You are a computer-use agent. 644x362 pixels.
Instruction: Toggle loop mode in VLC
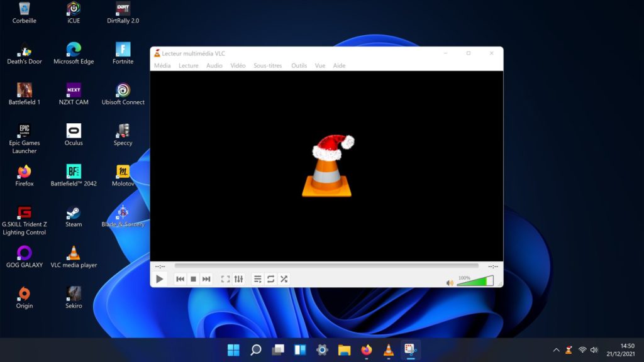coord(270,279)
